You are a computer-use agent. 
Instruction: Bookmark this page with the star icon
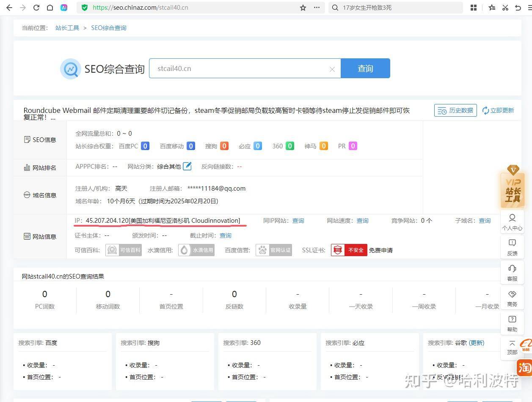point(303,8)
